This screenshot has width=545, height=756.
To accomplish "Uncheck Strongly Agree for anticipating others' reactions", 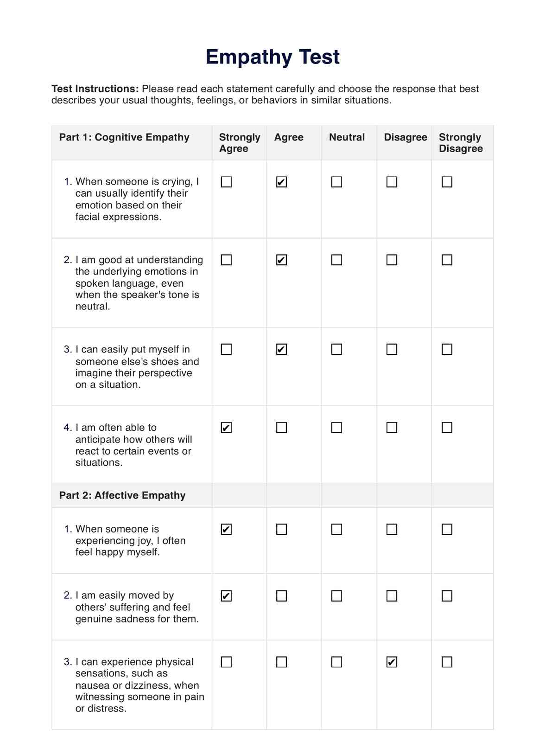I will click(x=226, y=428).
